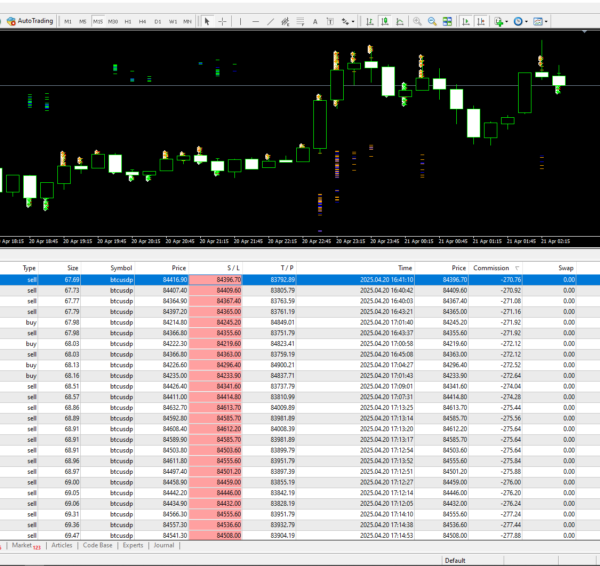Image resolution: width=600 pixels, height=566 pixels.
Task: Select the horizontal line drawing tool
Action: click(257, 20)
